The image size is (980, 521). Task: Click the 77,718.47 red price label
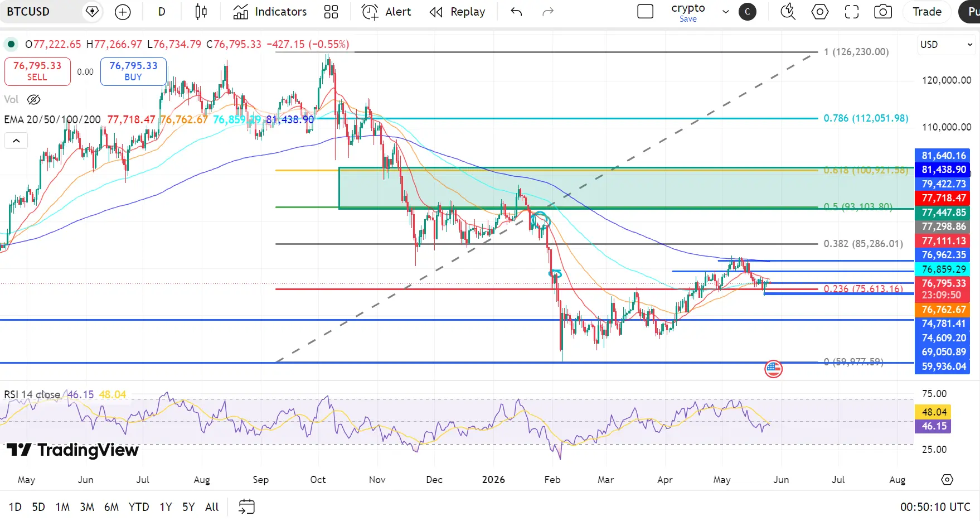coord(943,198)
